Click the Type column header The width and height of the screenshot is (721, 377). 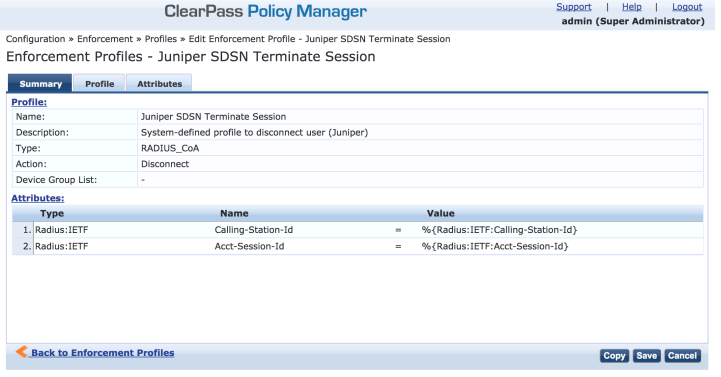(x=52, y=213)
